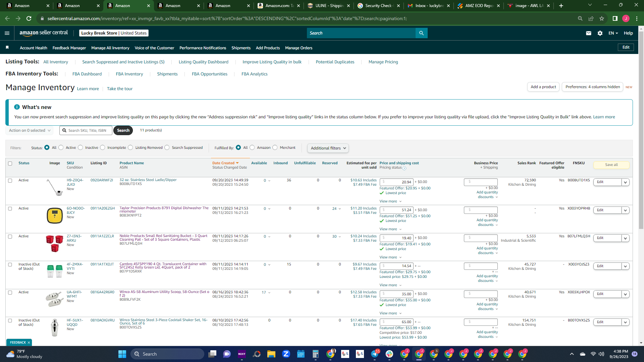Click the Search button beside SKU field

123,130
